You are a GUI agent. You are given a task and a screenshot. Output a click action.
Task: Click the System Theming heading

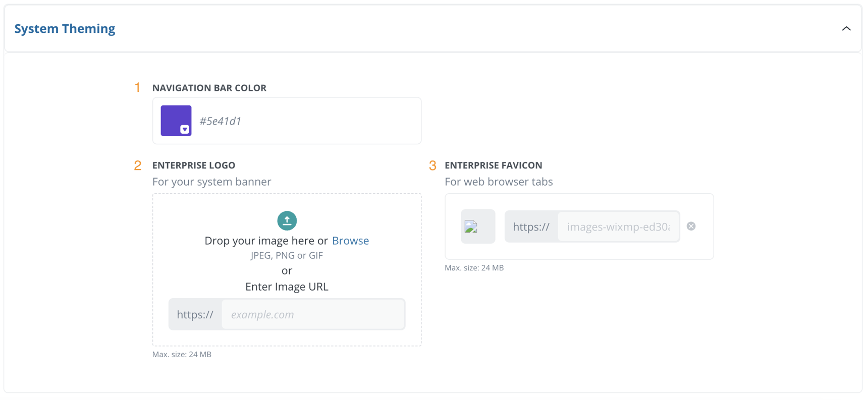pos(65,29)
